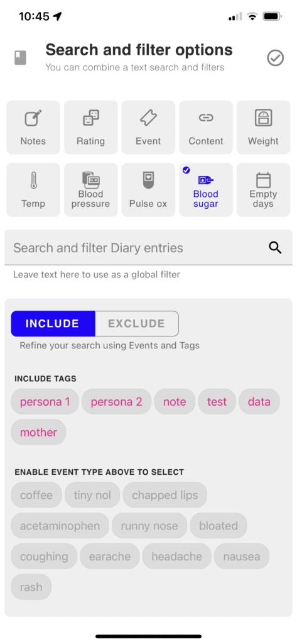Toggle the Empty days filter

263,190
